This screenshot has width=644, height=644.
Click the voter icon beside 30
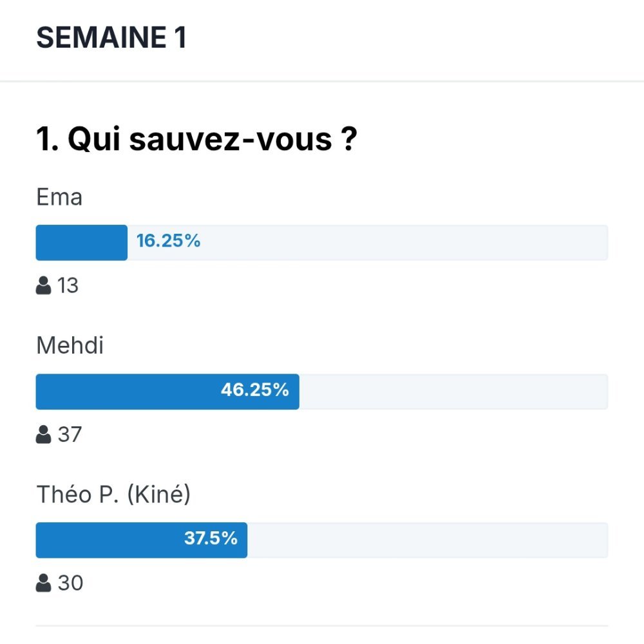pos(43,583)
